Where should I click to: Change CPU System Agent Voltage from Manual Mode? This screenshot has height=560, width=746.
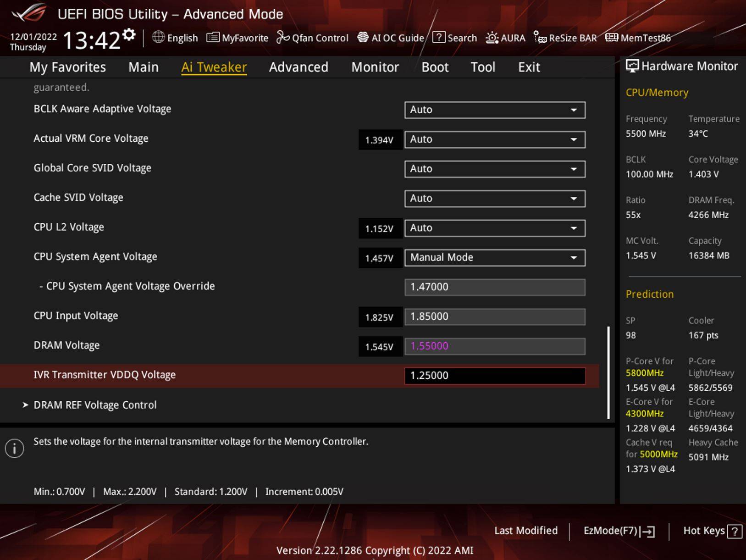point(495,257)
